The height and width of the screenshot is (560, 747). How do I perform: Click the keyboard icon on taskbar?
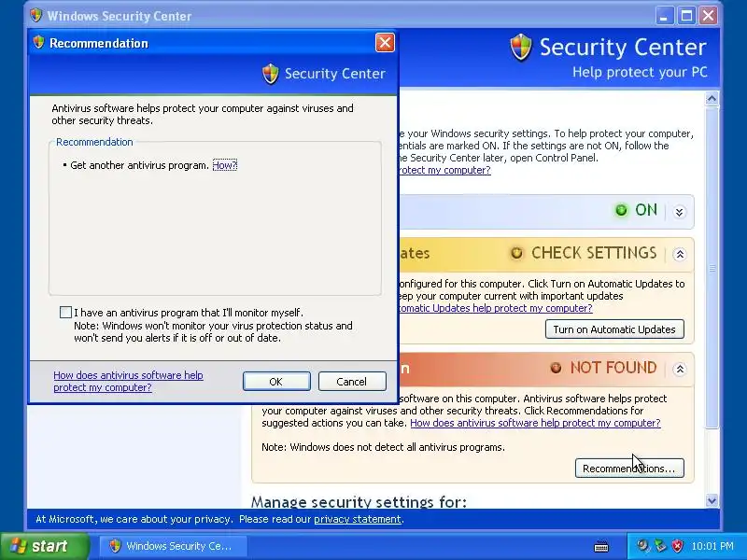click(601, 546)
